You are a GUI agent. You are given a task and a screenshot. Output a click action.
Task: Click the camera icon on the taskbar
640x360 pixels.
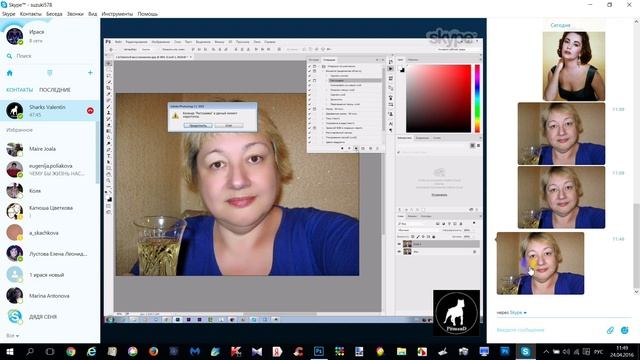pos(463,351)
